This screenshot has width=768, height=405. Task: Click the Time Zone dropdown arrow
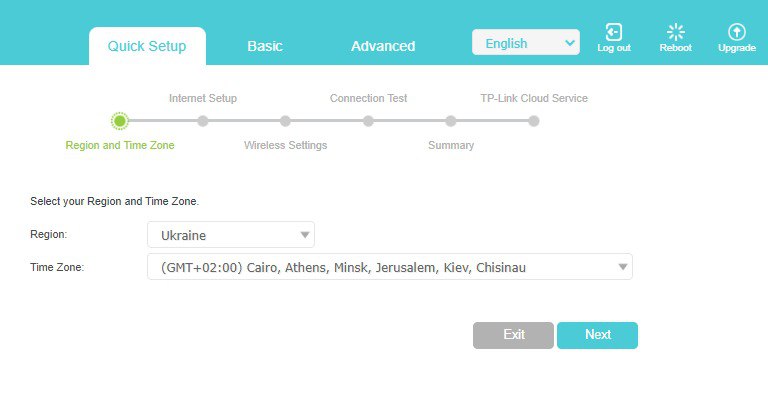click(x=622, y=267)
